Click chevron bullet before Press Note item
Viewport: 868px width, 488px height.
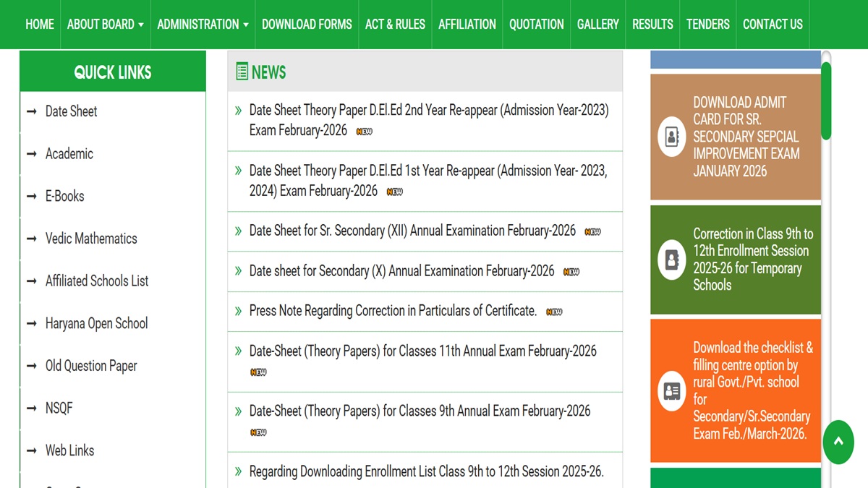[x=238, y=312]
